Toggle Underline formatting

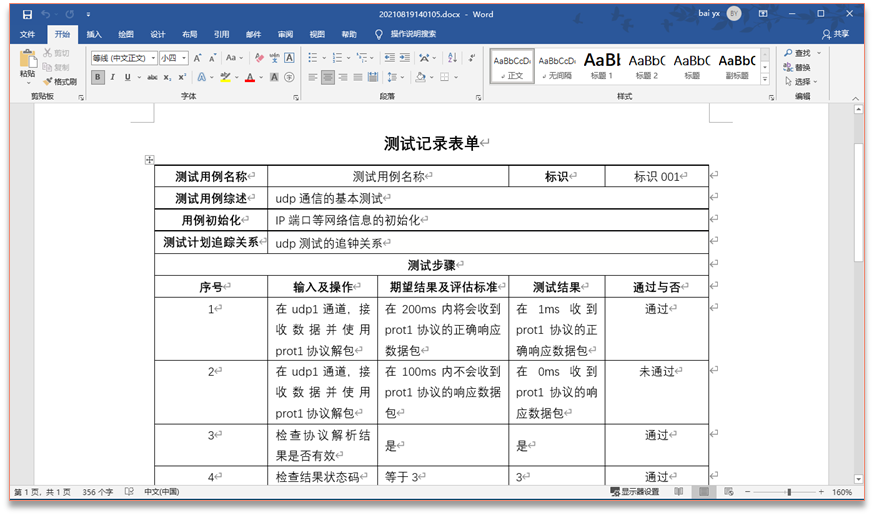tap(128, 77)
